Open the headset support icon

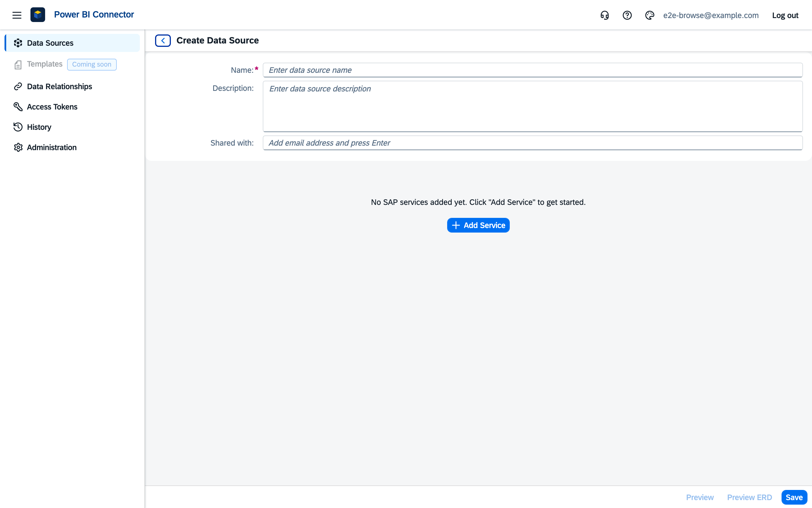click(604, 16)
